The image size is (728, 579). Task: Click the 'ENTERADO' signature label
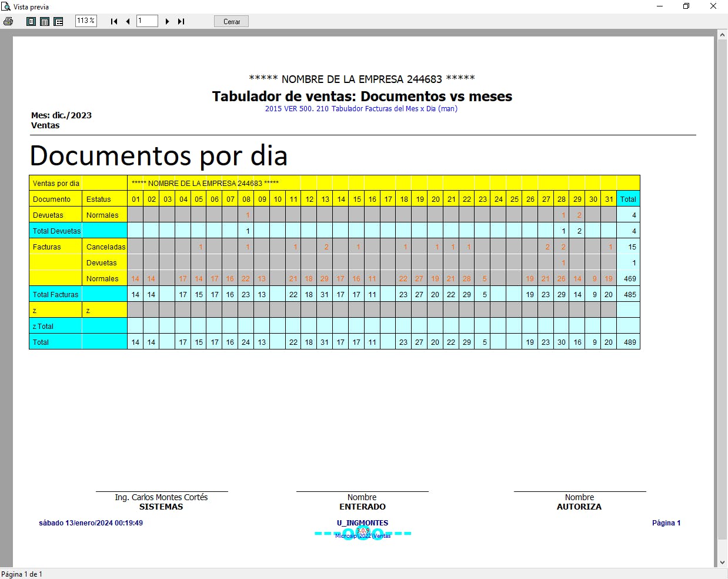coord(362,507)
